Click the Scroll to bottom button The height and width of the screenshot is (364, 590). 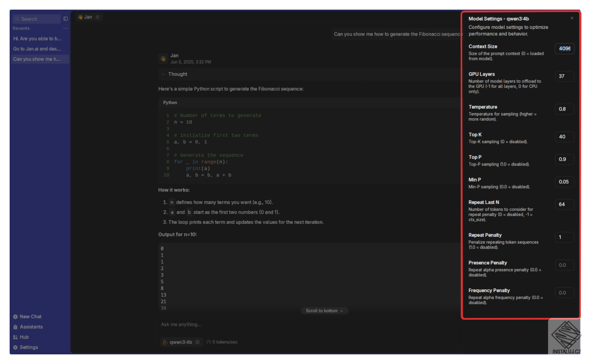pos(324,311)
